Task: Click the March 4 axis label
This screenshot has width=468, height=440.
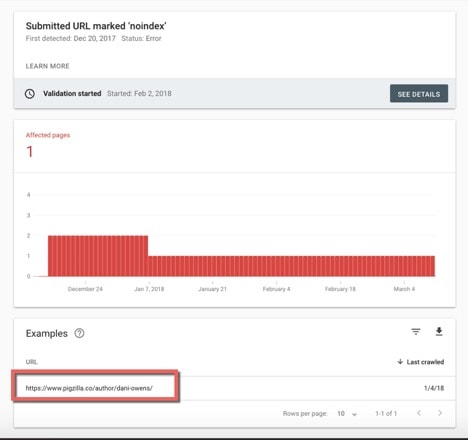Action: (404, 289)
